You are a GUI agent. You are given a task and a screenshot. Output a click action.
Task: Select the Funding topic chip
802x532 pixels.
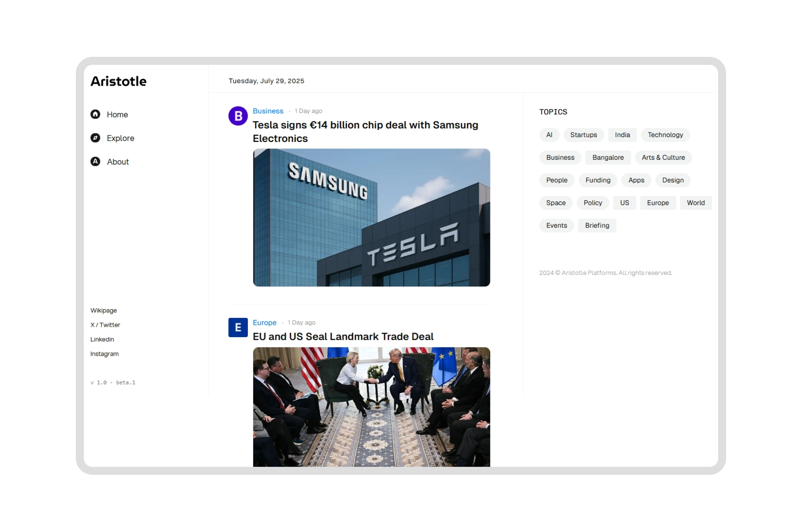(x=598, y=180)
